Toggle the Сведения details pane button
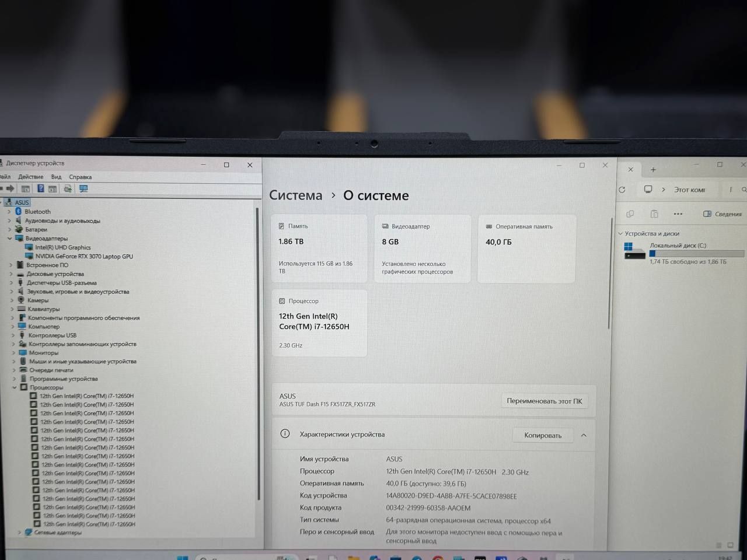 (722, 214)
